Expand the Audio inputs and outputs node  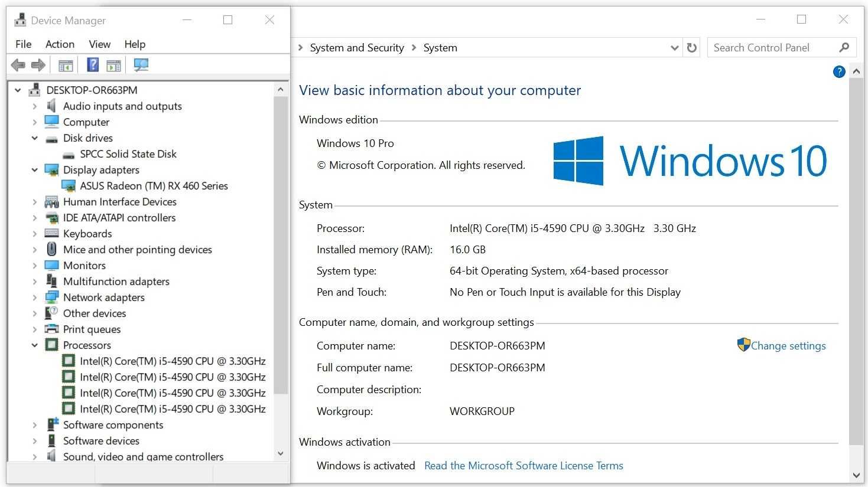(x=34, y=106)
